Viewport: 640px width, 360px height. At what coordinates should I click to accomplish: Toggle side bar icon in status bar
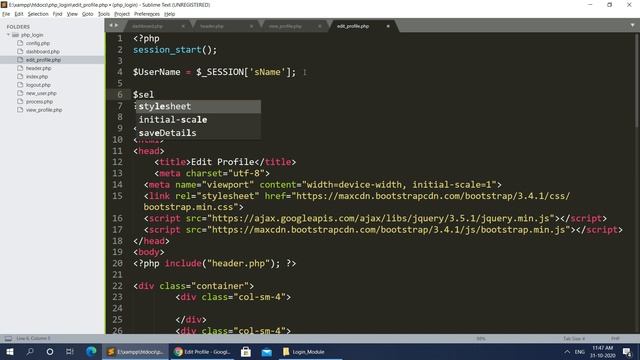click(x=8, y=338)
